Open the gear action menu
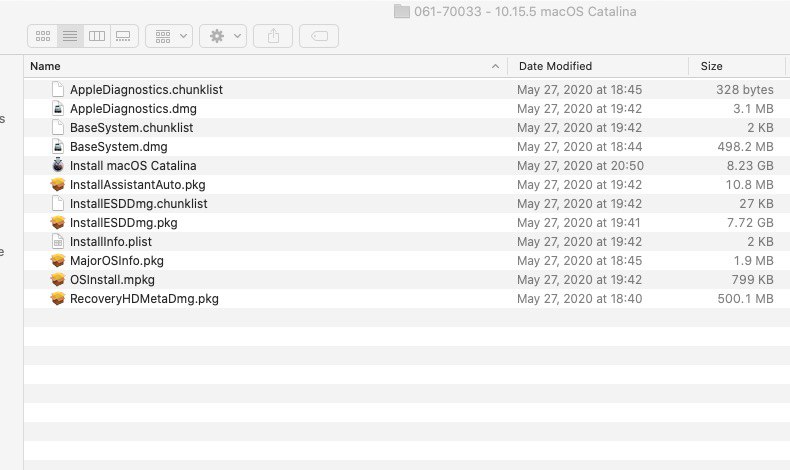The width and height of the screenshot is (790, 470). coord(223,36)
